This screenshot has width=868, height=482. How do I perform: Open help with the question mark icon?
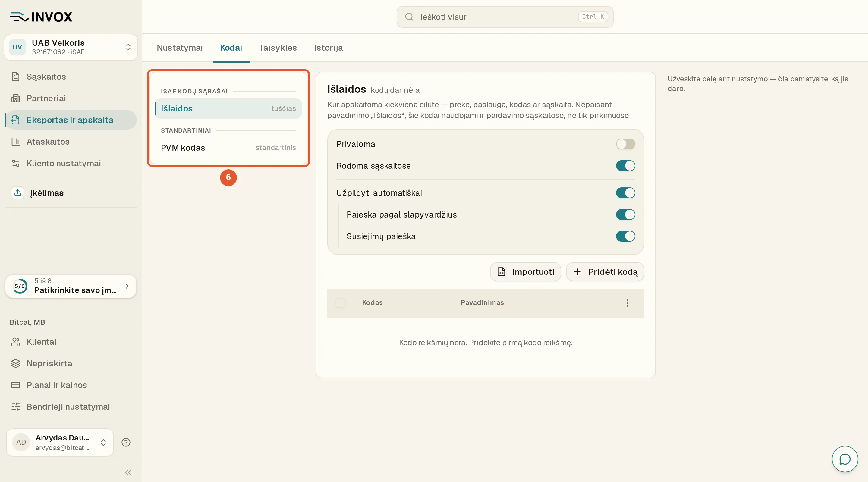click(x=126, y=442)
